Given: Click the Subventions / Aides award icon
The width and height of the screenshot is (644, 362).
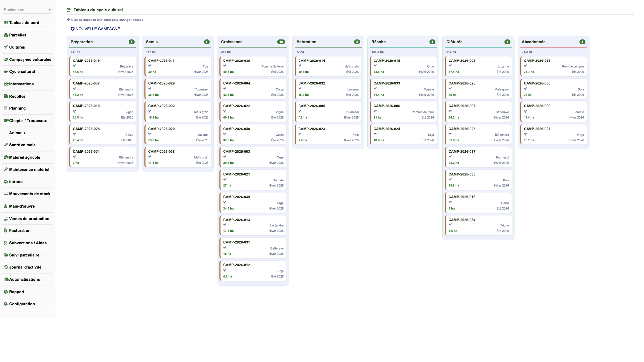Looking at the screenshot, I should 6,243.
